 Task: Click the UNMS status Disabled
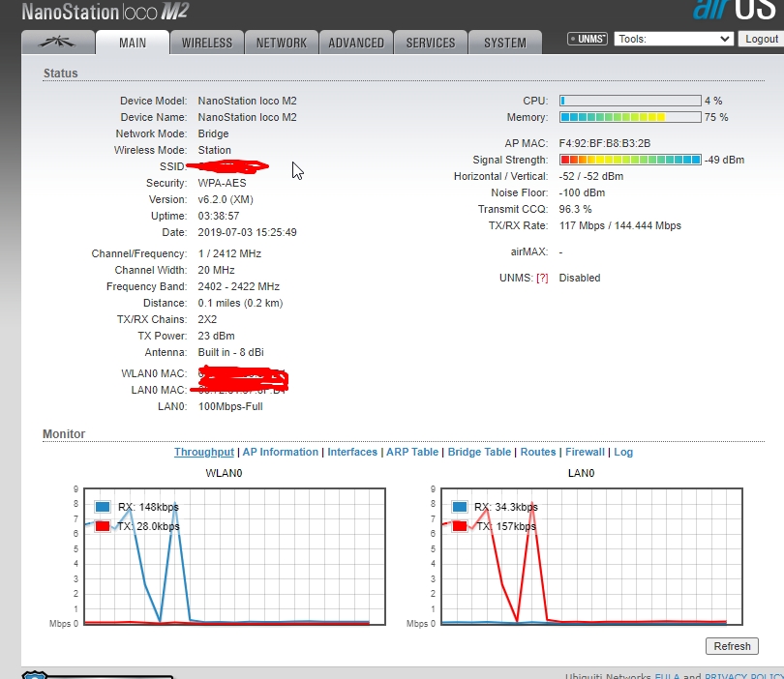[x=580, y=278]
